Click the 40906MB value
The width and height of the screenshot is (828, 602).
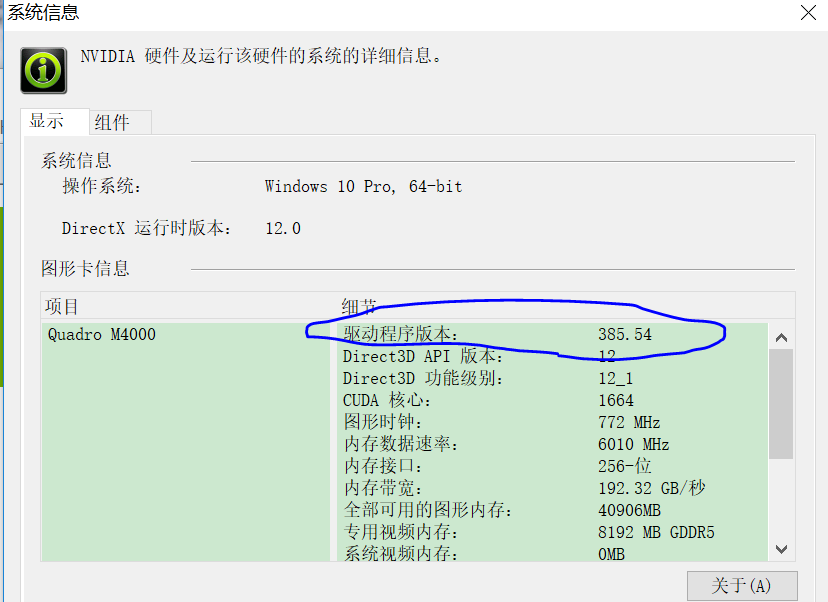pos(629,510)
